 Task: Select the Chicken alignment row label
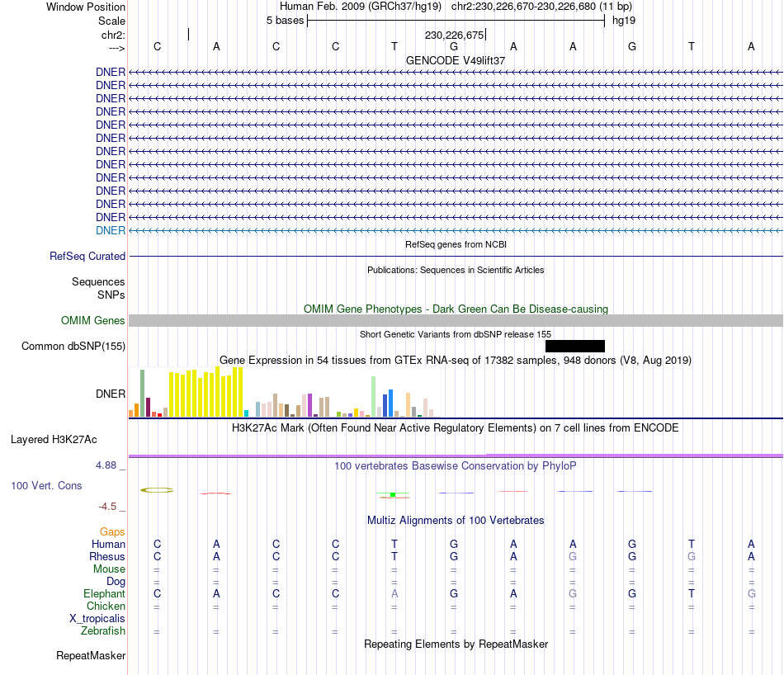point(106,606)
